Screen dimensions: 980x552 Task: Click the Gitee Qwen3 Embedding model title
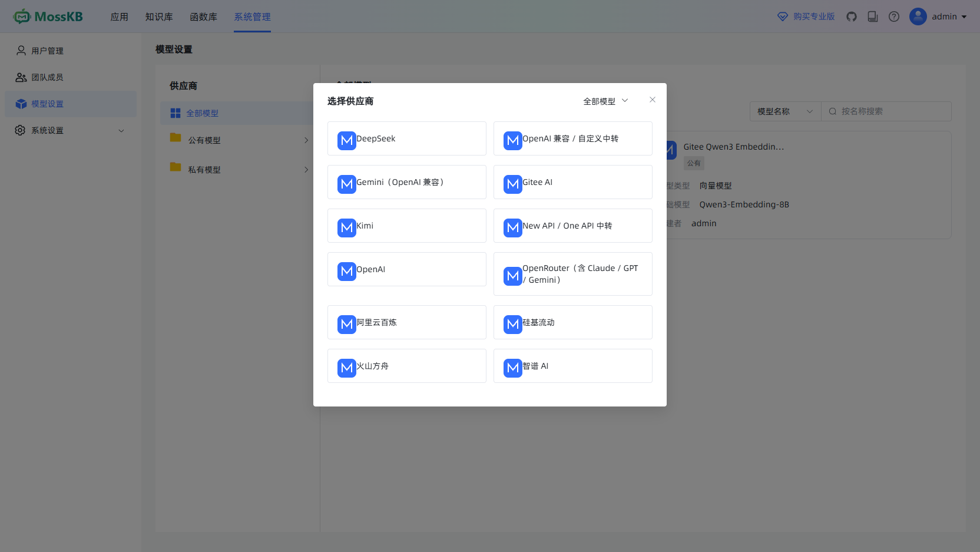[x=734, y=147]
